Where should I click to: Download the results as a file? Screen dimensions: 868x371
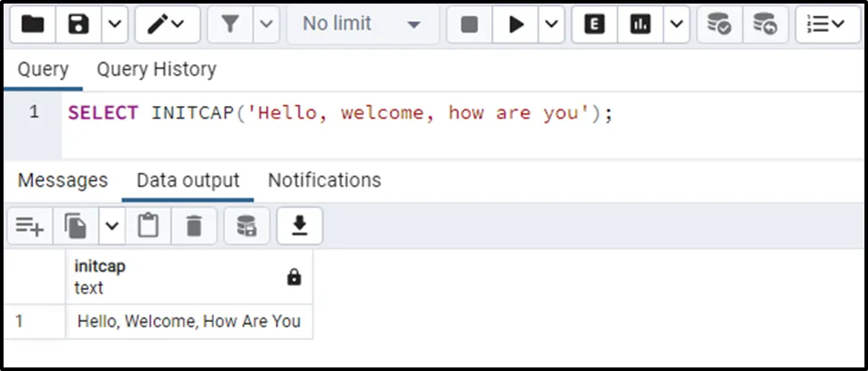pos(299,227)
